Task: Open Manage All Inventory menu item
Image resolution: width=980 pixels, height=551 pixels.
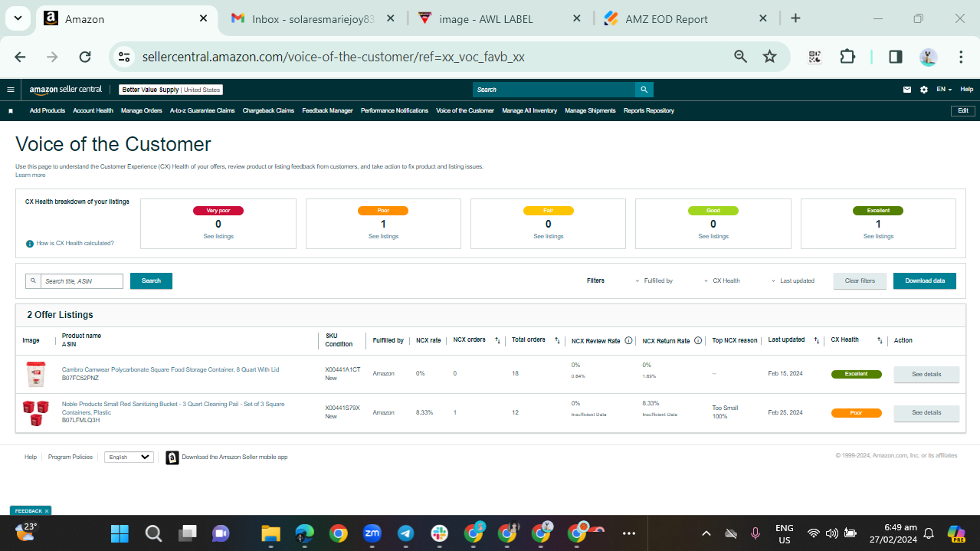Action: 529,111
